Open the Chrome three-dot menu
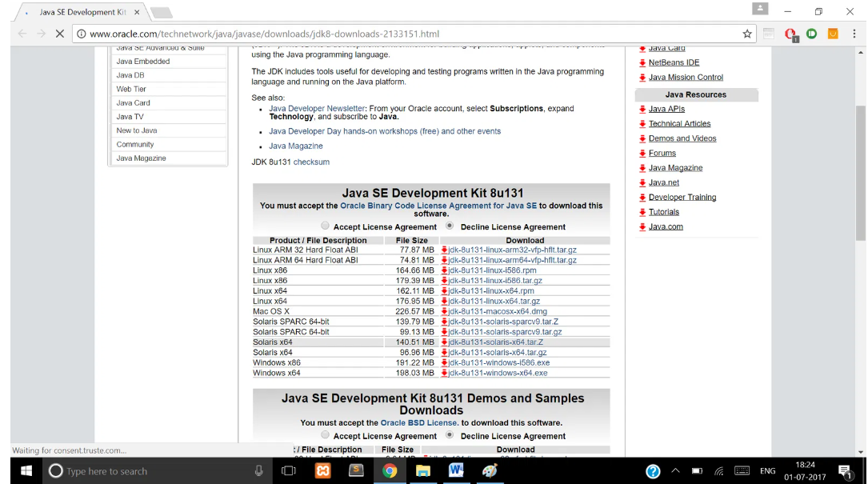 click(854, 34)
